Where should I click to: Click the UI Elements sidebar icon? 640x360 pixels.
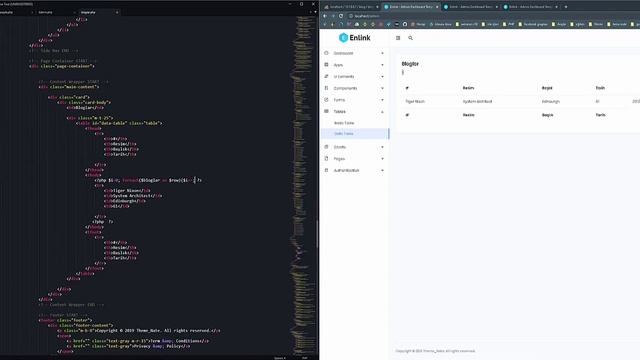[326, 76]
